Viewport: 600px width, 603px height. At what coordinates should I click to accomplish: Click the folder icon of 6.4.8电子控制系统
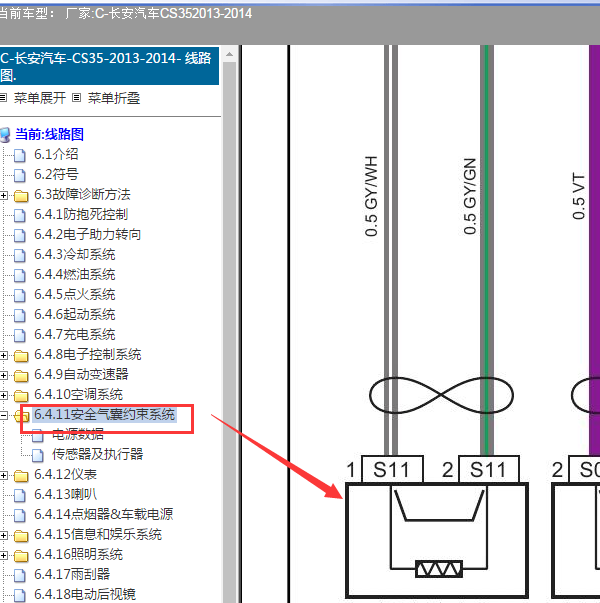pos(21,356)
